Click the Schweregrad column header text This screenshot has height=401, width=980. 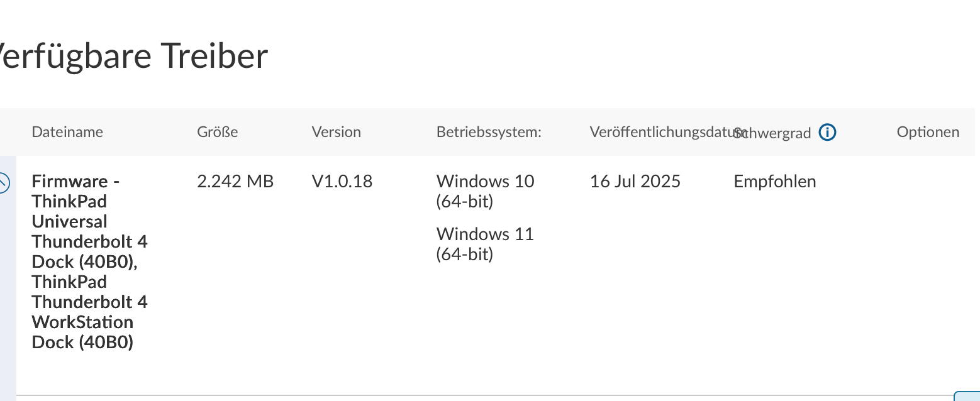(x=774, y=133)
